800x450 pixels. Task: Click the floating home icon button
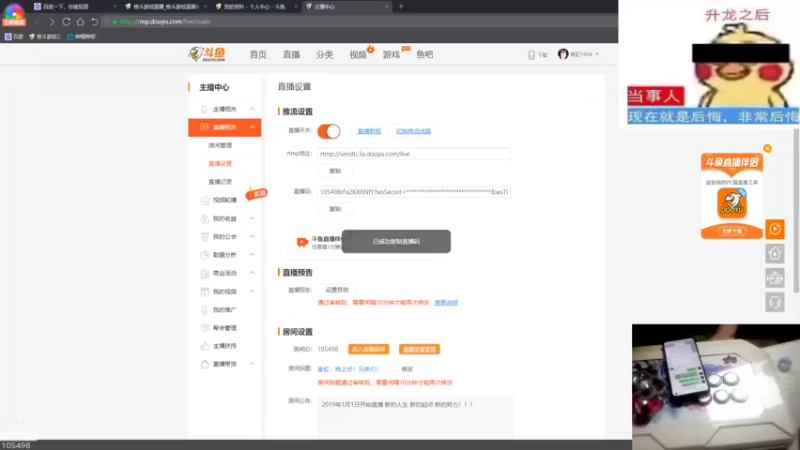(774, 253)
